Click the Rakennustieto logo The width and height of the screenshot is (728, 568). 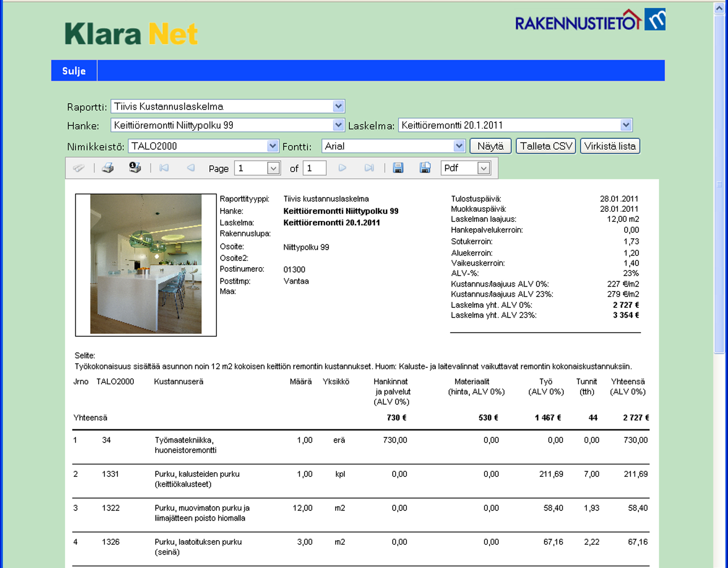[x=590, y=20]
